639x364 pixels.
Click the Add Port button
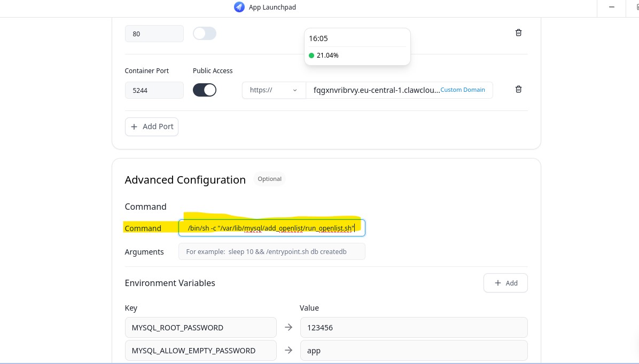point(152,126)
